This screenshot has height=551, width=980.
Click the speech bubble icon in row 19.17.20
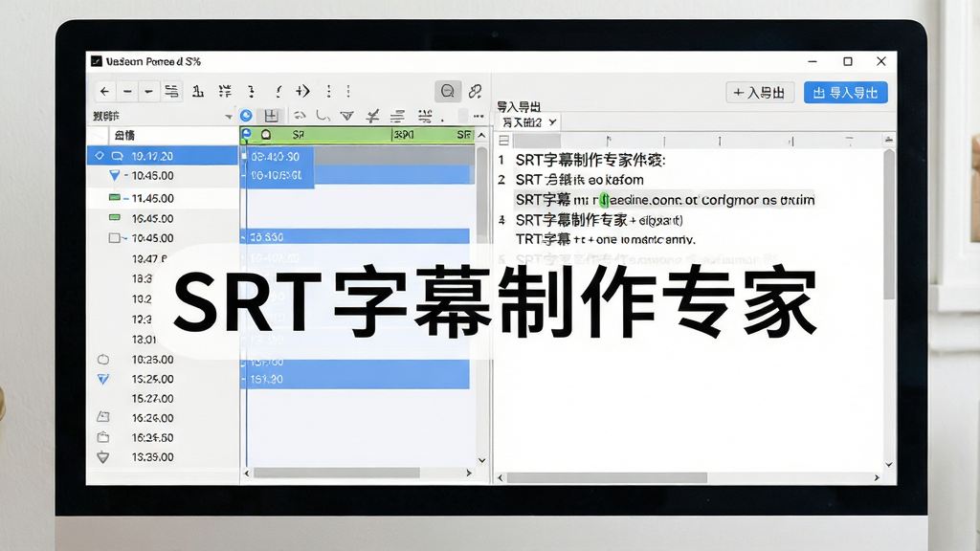[117, 156]
